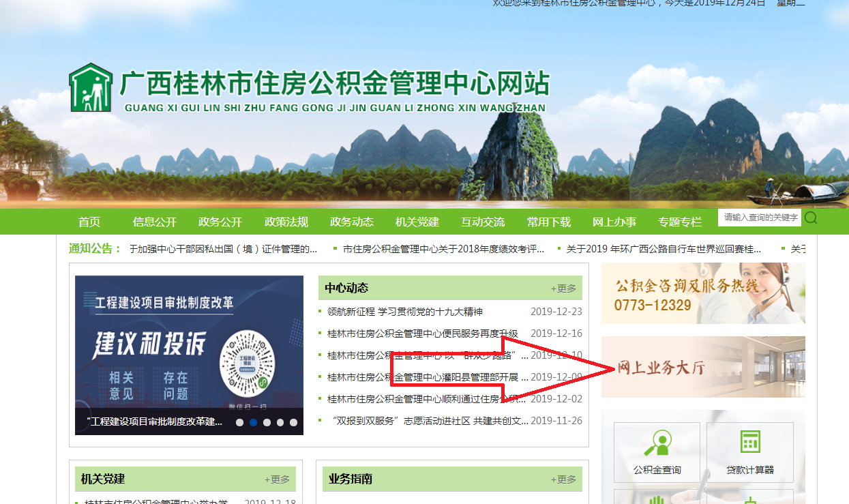Expand 中心动态 with its +更多 link

pos(563,288)
